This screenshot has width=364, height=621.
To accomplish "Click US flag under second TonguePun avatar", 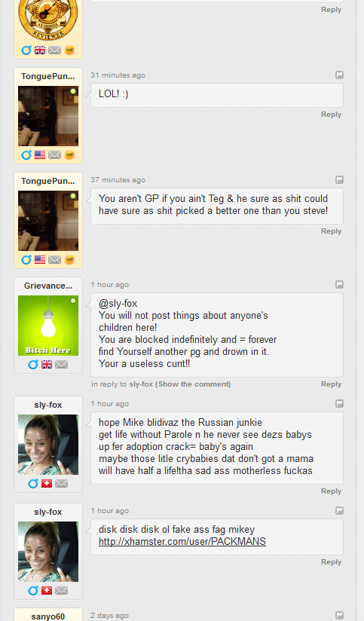I will pos(40,259).
